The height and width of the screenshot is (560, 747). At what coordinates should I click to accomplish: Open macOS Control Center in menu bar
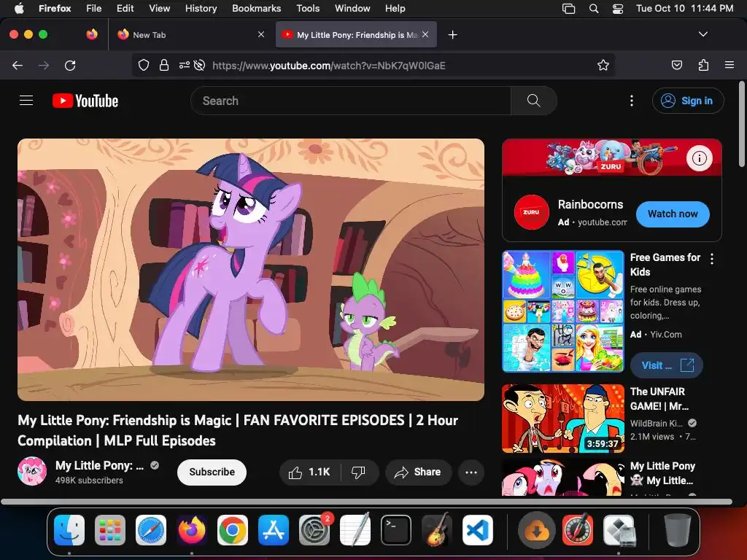point(617,9)
